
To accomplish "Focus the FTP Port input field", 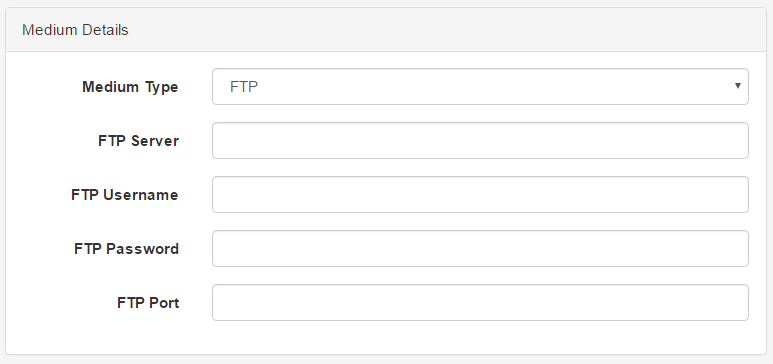I will click(x=480, y=302).
